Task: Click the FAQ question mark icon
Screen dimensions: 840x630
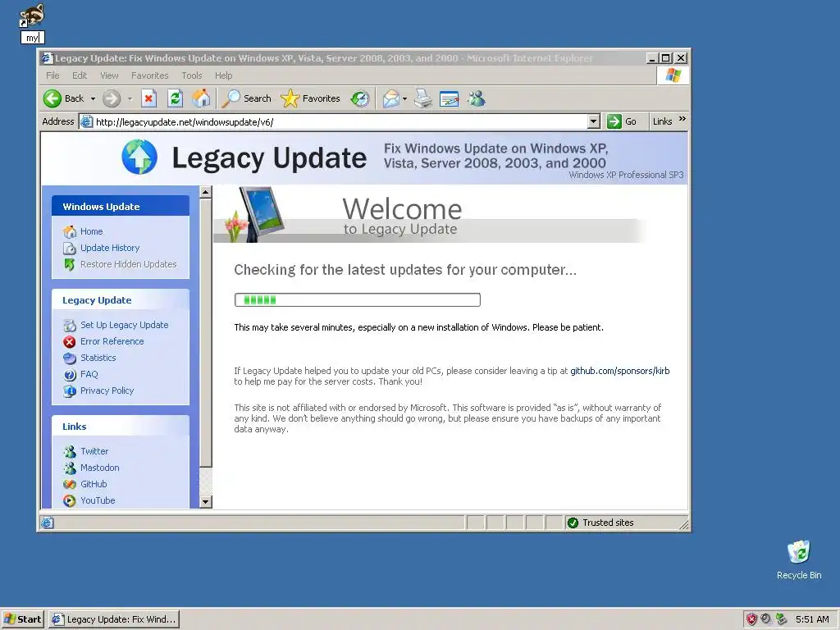Action: point(70,374)
